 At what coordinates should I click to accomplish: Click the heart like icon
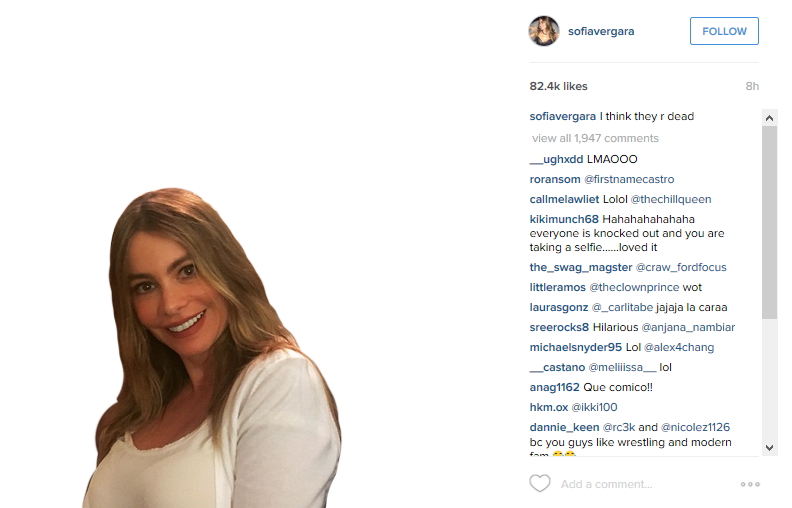click(539, 483)
